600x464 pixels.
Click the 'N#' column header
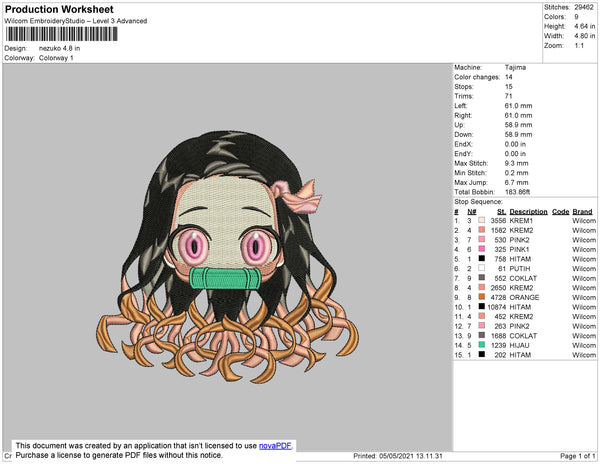pyautogui.click(x=471, y=212)
